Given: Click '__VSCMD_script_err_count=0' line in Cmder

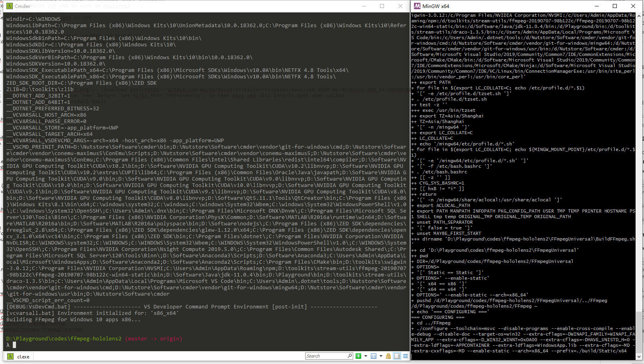Looking at the screenshot, I should [48, 300].
